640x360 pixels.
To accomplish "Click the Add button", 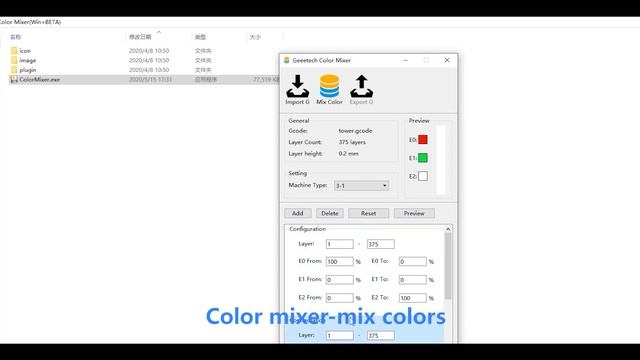I will pos(298,213).
